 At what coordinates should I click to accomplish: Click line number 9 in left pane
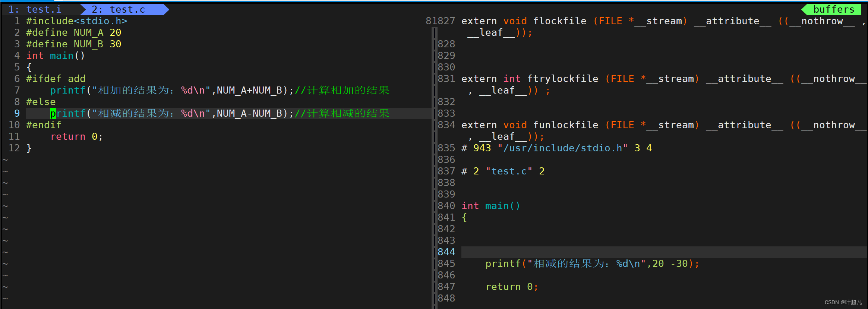[17, 113]
